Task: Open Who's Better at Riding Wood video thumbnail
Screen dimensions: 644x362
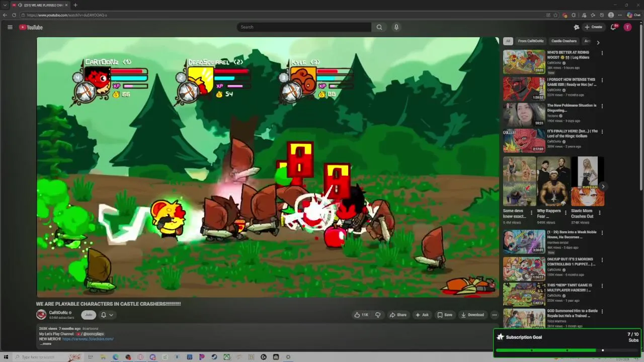Action: click(x=524, y=61)
